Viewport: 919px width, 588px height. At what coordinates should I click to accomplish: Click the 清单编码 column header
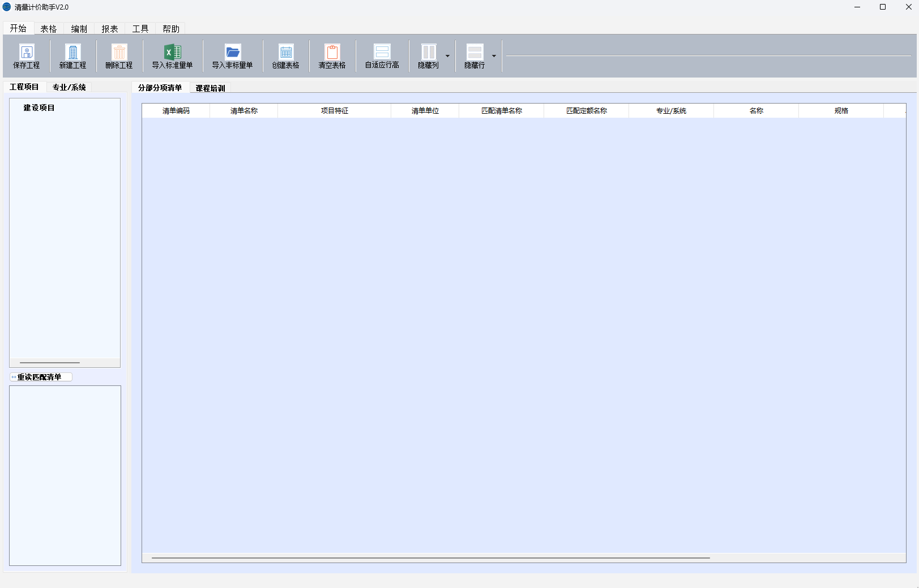pos(176,111)
